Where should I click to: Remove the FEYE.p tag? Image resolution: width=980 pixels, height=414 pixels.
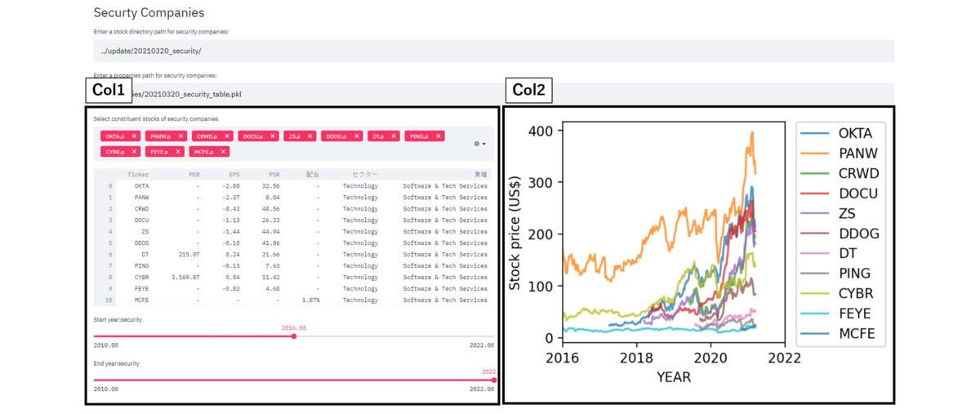[x=178, y=152]
